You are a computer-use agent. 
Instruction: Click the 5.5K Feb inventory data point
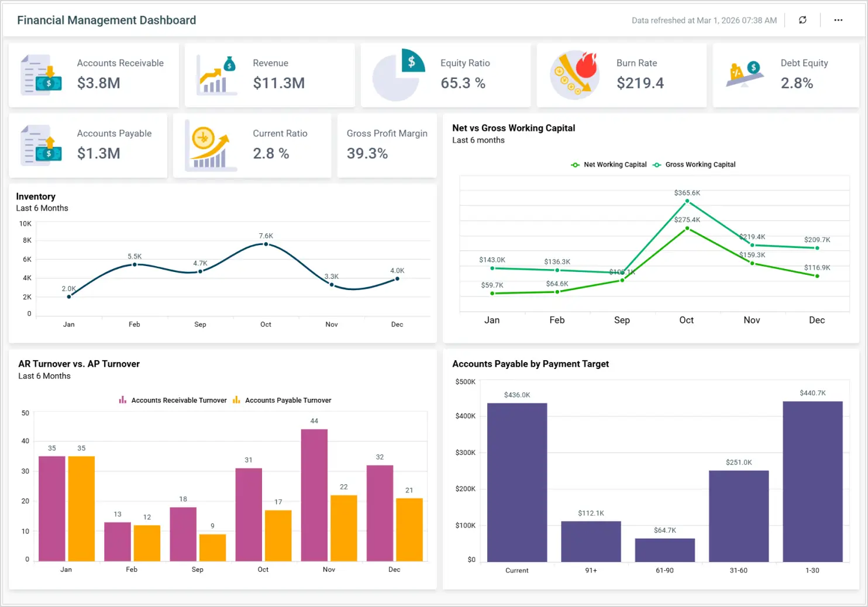tap(135, 264)
